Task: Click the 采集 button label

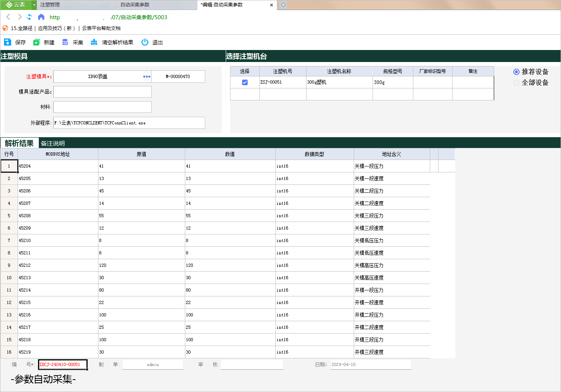Action: click(78, 42)
